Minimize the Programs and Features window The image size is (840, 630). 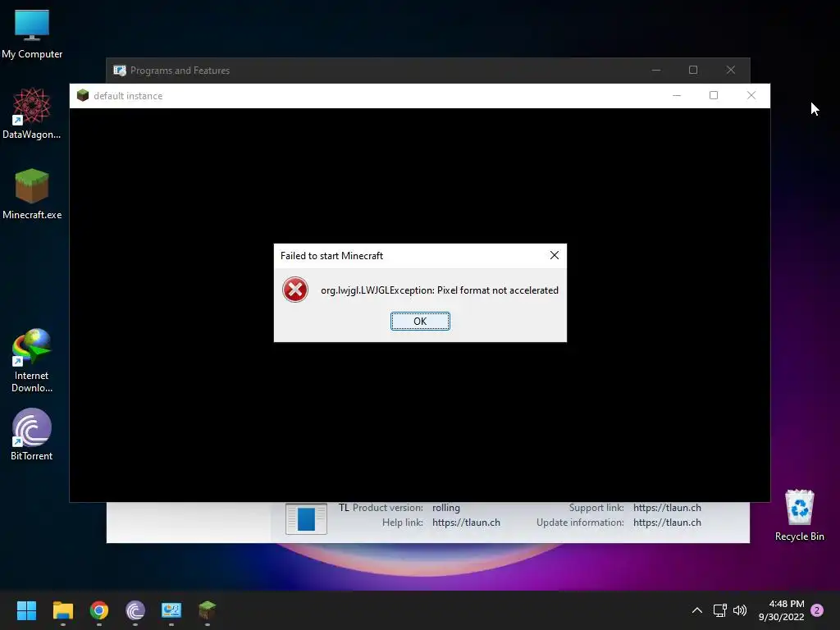(656, 71)
